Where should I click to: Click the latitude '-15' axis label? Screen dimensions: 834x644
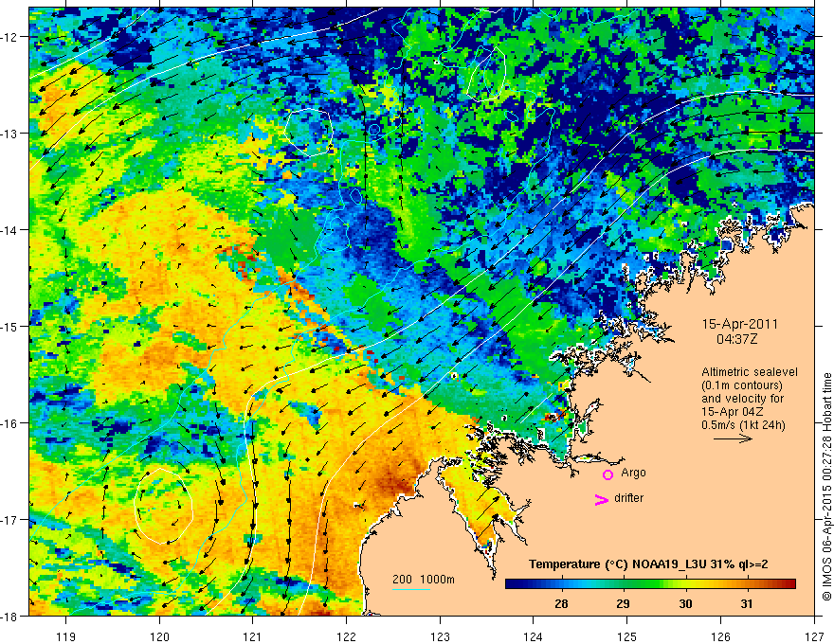click(9, 326)
